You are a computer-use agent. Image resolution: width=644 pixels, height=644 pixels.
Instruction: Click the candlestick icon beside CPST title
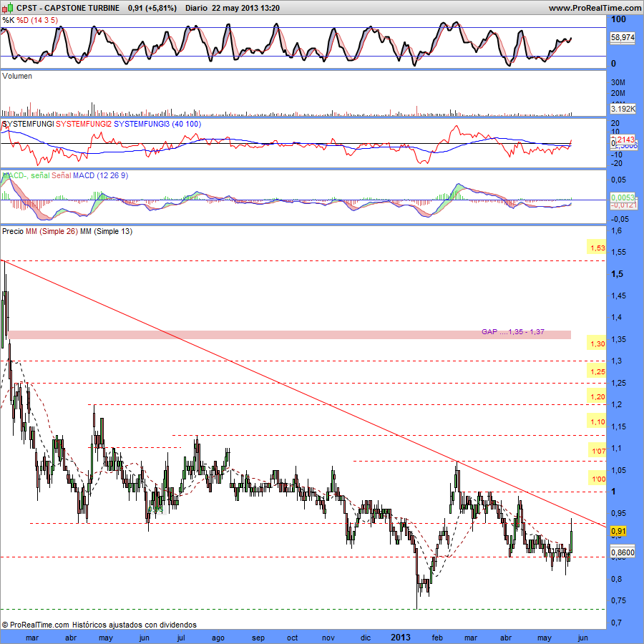point(7,8)
